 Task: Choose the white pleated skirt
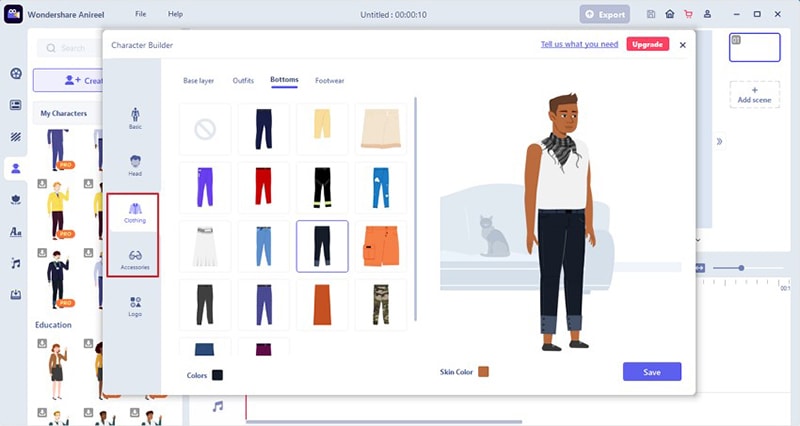click(x=205, y=246)
